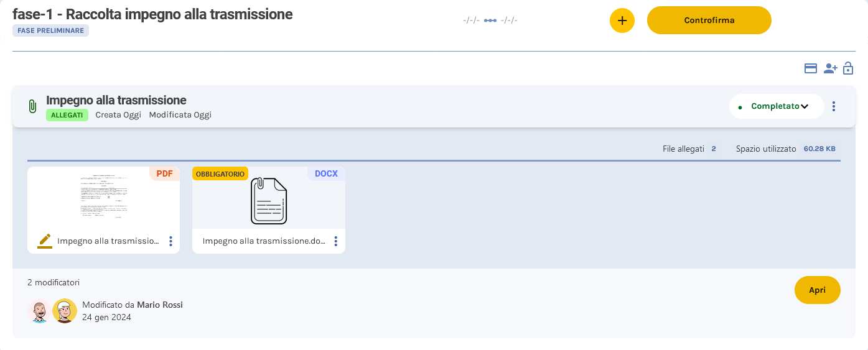Open options menu for the docx file
The width and height of the screenshot is (868, 350).
point(336,241)
